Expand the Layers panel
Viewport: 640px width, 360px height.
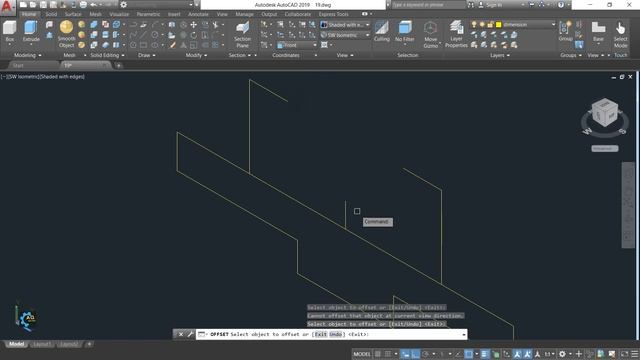tap(500, 55)
